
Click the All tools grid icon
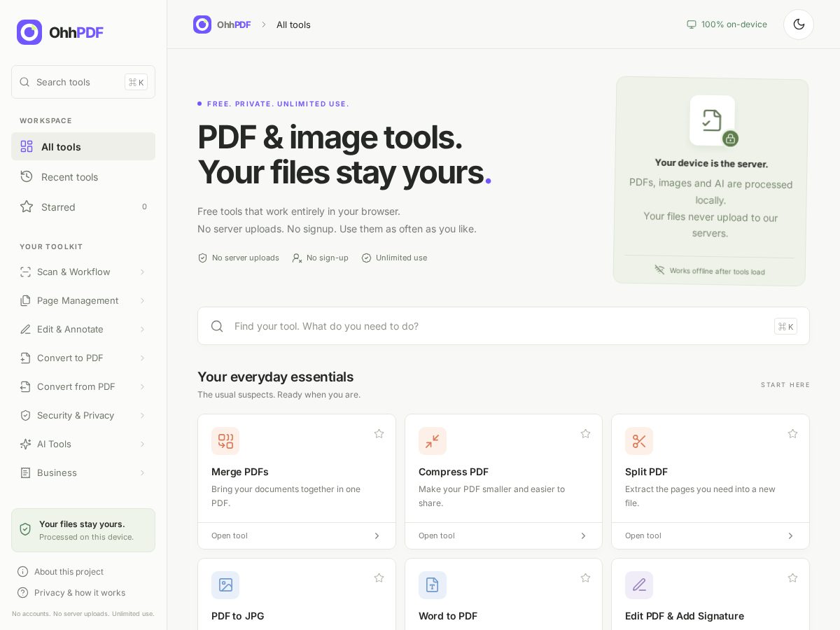(27, 146)
